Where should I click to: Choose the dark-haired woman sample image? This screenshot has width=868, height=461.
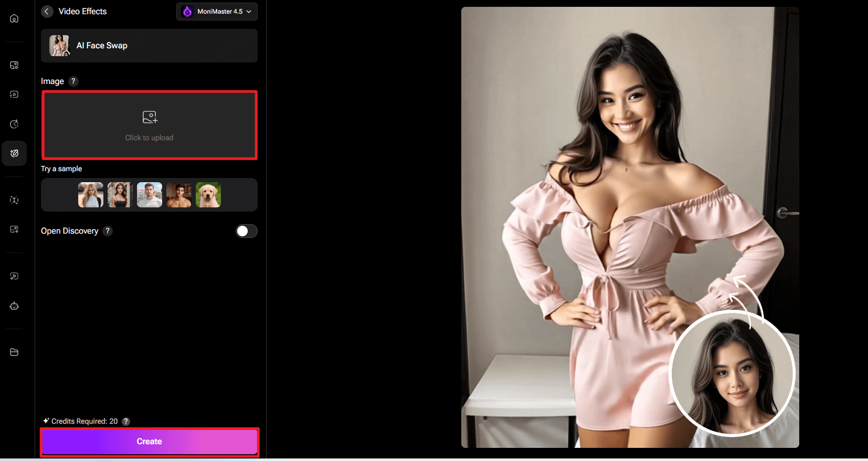coord(120,195)
